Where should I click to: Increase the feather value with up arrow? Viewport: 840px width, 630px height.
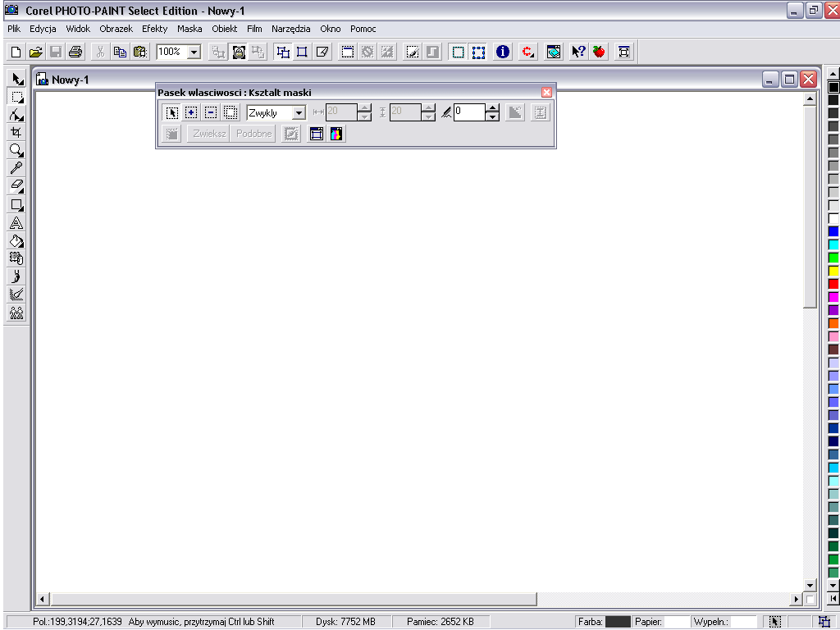tap(492, 108)
